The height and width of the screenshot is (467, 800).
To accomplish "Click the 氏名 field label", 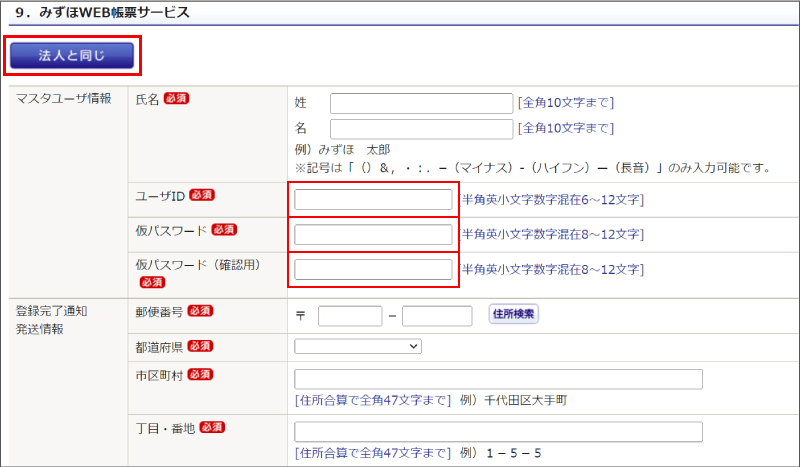I will tap(147, 100).
